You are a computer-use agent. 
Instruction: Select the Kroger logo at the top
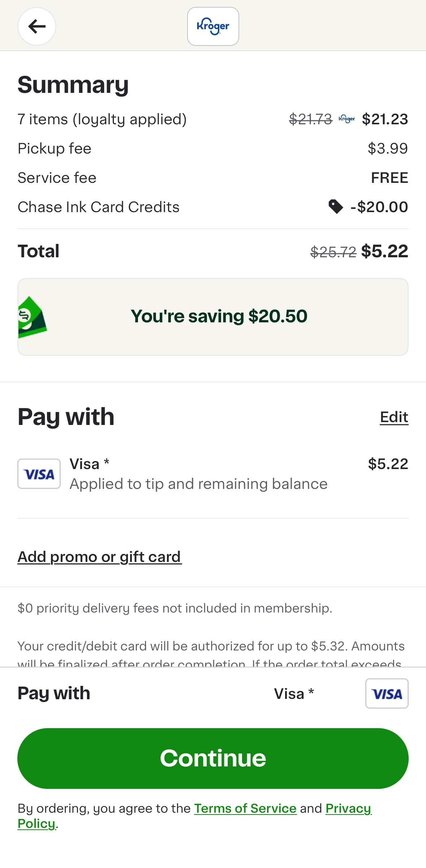pyautogui.click(x=213, y=26)
